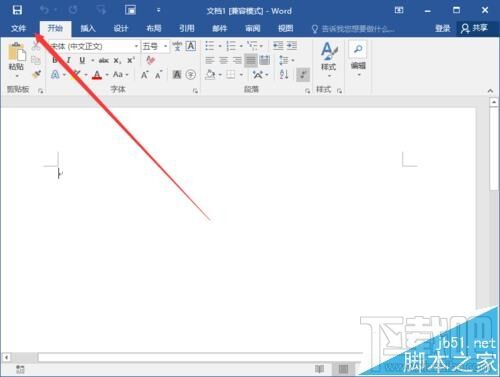
Task: Toggle italic formatting
Action: 69,60
